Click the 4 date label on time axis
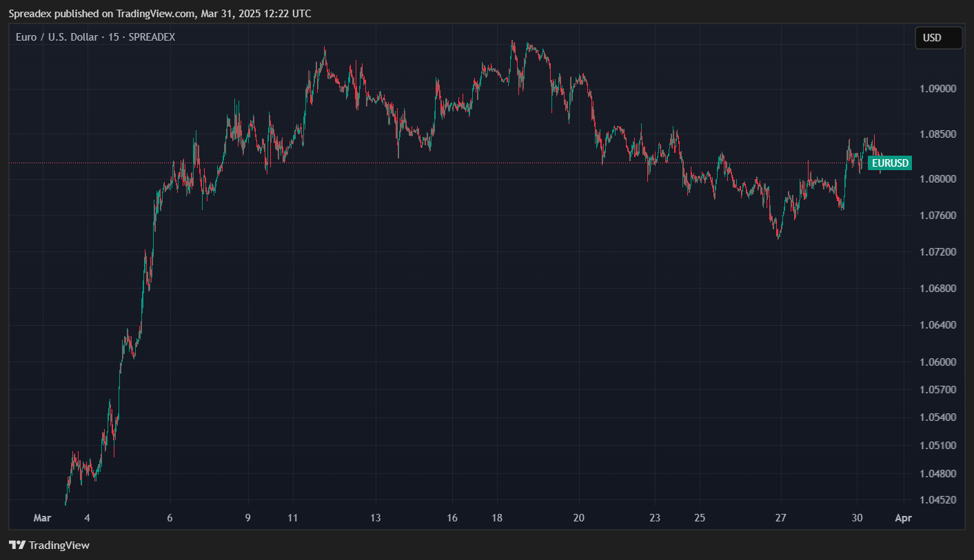 87,518
